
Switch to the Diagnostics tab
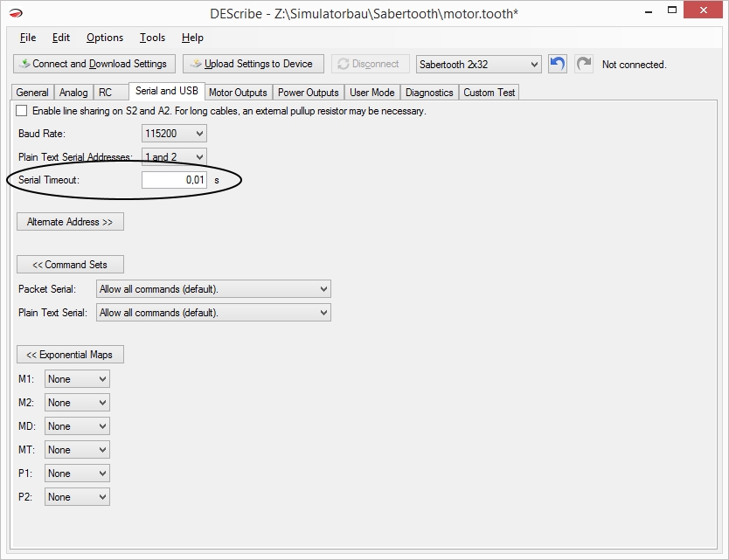pos(429,93)
